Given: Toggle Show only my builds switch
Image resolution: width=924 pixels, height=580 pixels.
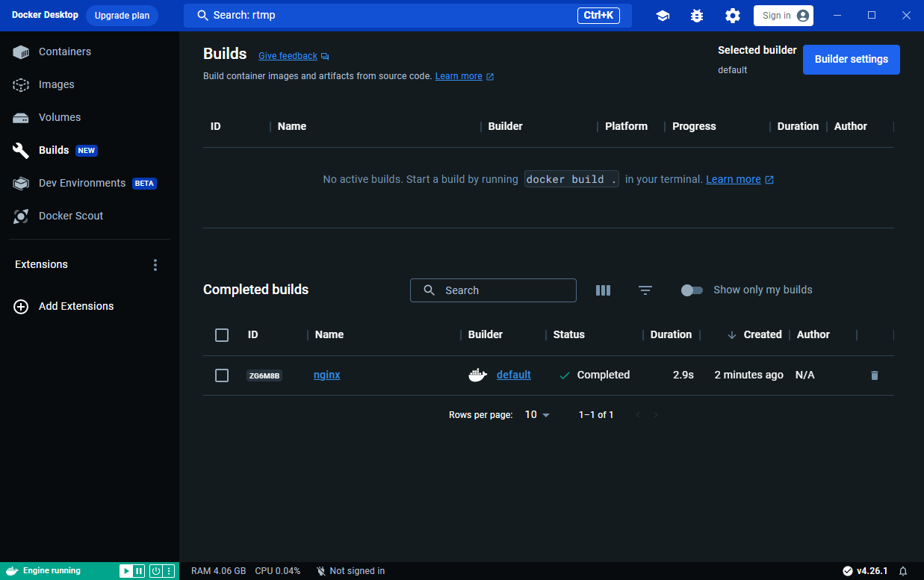Looking at the screenshot, I should [x=692, y=290].
